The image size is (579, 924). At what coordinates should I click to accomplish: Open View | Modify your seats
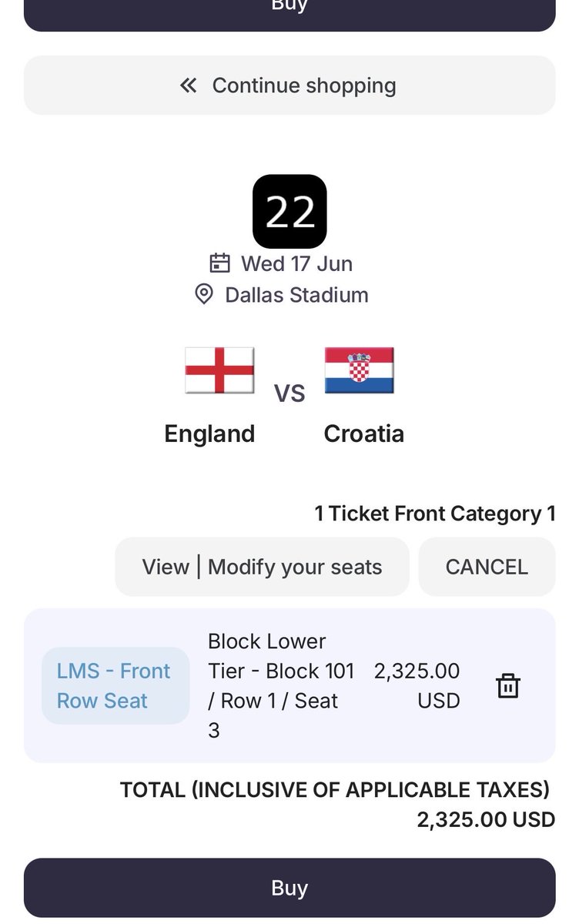262,567
